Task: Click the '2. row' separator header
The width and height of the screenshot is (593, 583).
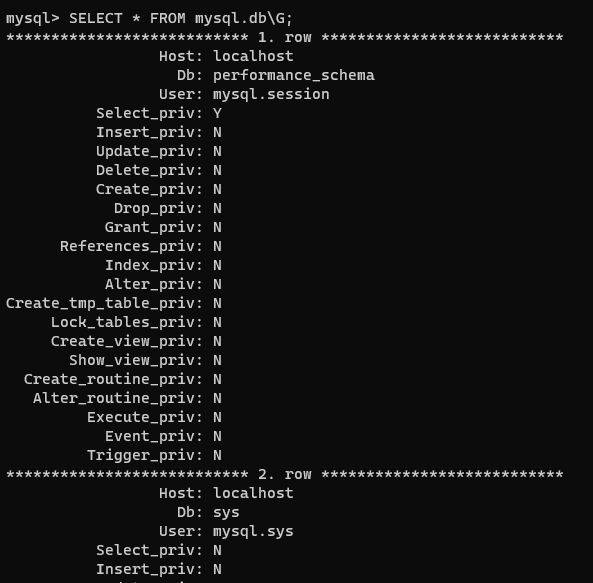Action: click(x=284, y=474)
